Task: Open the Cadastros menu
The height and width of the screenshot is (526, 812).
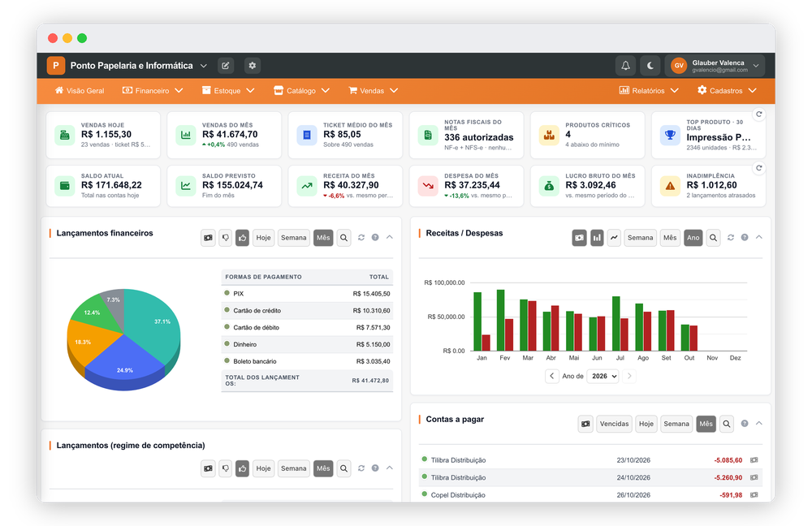Action: tap(727, 91)
